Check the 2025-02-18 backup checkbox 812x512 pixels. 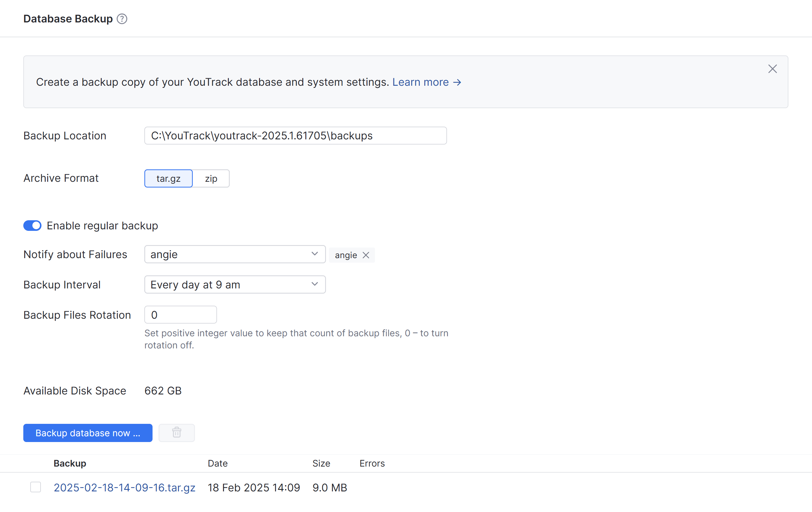[x=35, y=487]
